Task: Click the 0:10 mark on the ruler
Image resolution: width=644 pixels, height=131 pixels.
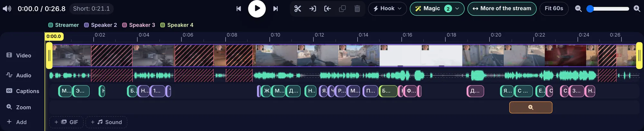Action: (275, 35)
